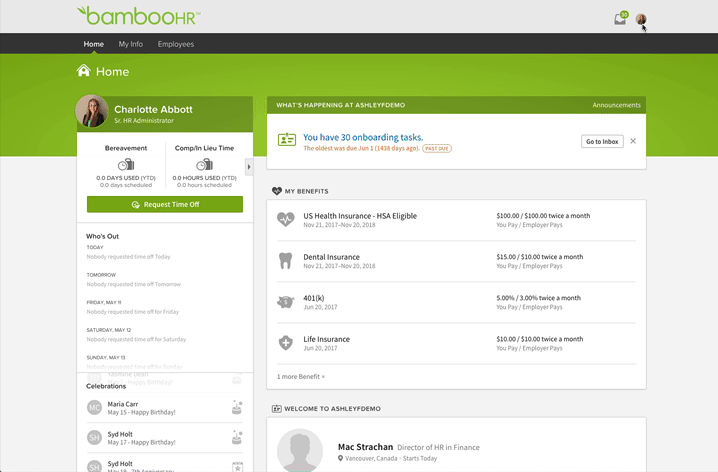Viewport: 718px width, 472px height.
Task: Open Mac Strachan's profile name
Action: click(365, 447)
